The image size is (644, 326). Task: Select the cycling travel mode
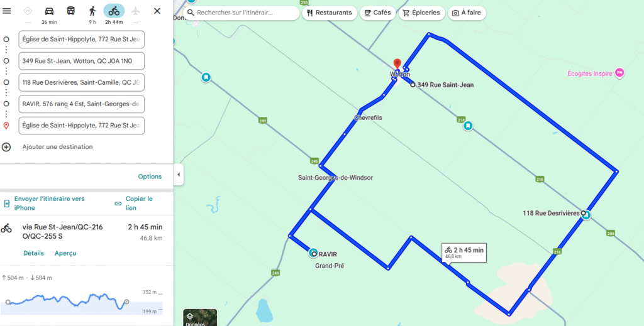click(x=114, y=11)
